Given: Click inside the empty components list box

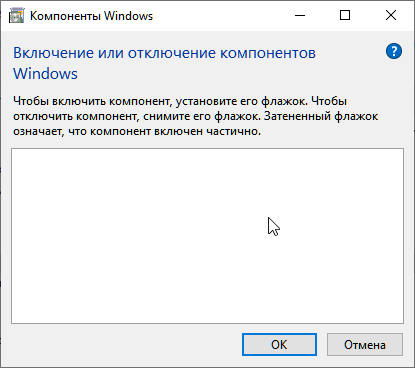Looking at the screenshot, I should [x=207, y=236].
